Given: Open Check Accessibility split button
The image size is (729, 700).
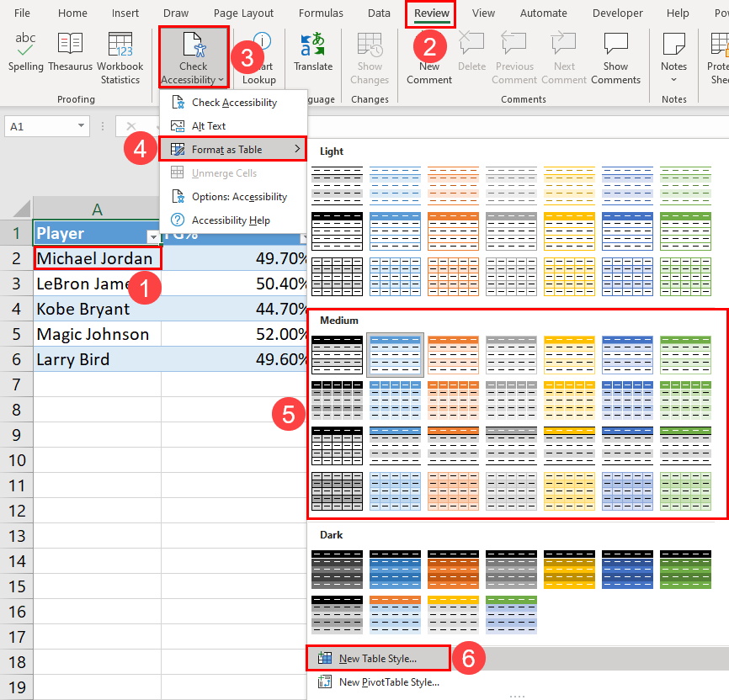Looking at the screenshot, I should [193, 58].
